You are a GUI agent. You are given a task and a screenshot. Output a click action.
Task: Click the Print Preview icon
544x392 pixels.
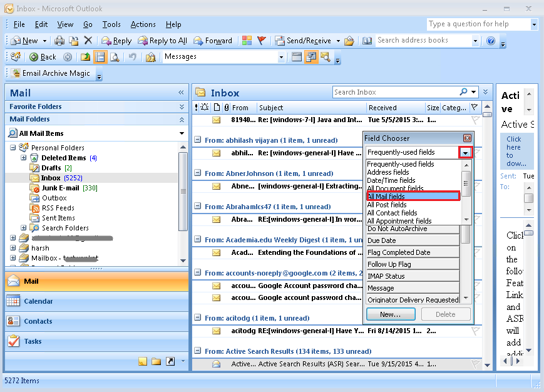tap(115, 57)
